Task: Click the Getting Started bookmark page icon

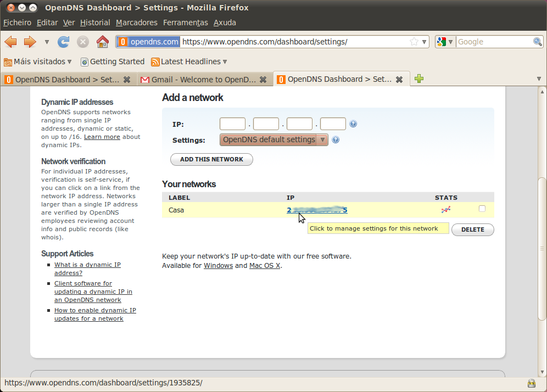Action: (x=85, y=62)
